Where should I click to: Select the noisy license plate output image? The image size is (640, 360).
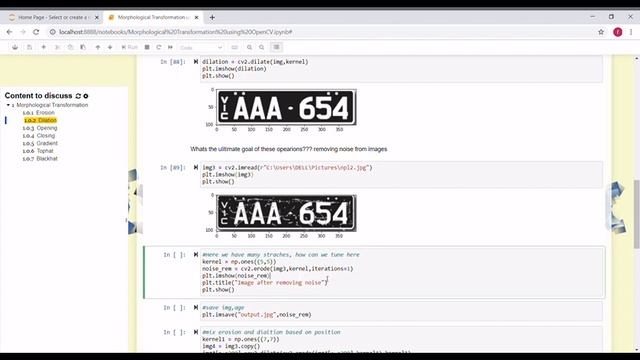tap(286, 213)
